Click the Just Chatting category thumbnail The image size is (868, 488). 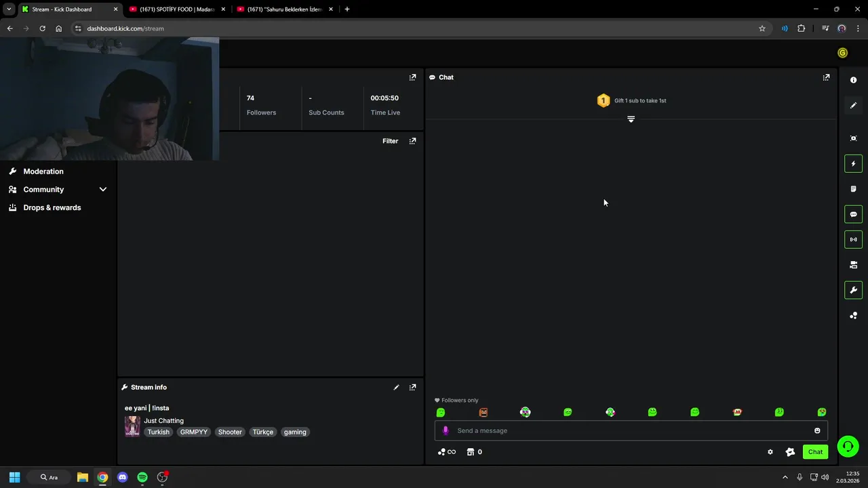coord(132,426)
